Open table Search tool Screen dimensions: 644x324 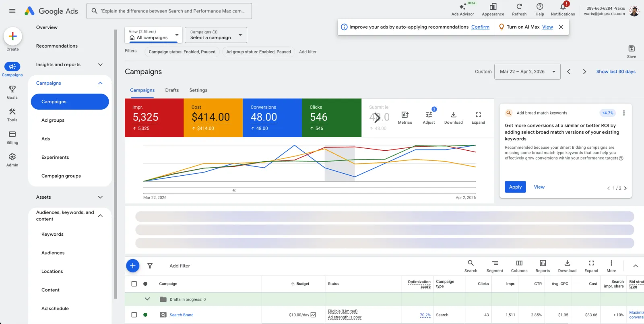pos(471,266)
